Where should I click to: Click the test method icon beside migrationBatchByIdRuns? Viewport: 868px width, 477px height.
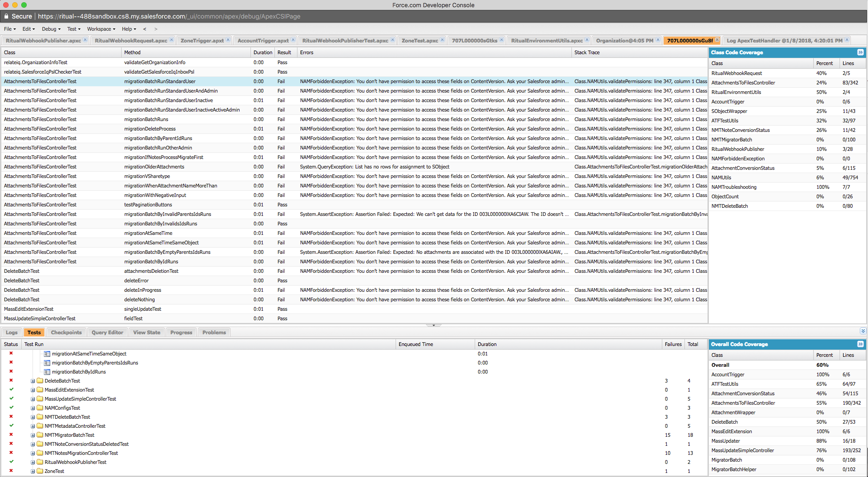point(47,372)
